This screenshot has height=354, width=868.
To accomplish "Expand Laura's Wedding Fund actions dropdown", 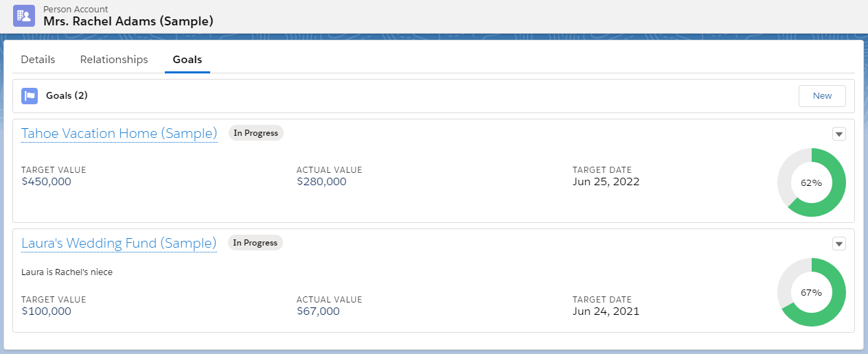I will coord(838,244).
